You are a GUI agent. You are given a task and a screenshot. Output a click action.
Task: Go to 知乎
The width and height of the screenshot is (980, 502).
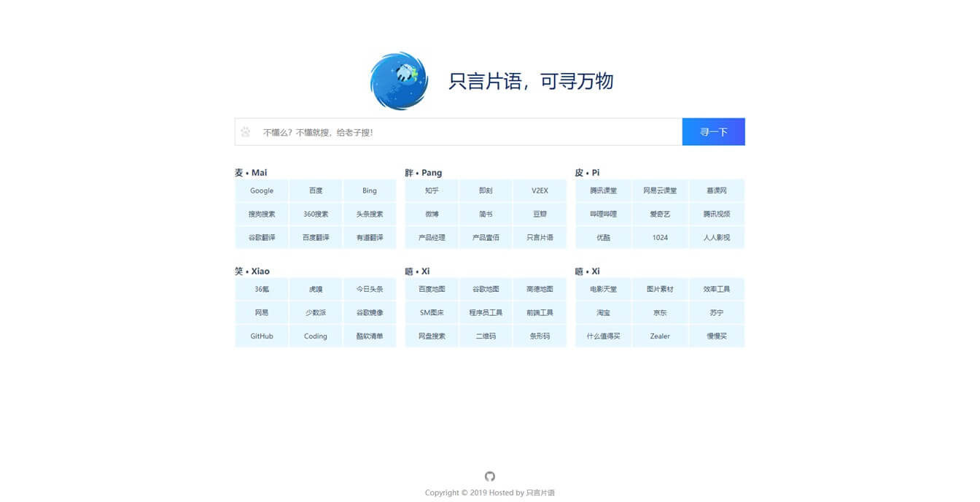[x=432, y=190]
